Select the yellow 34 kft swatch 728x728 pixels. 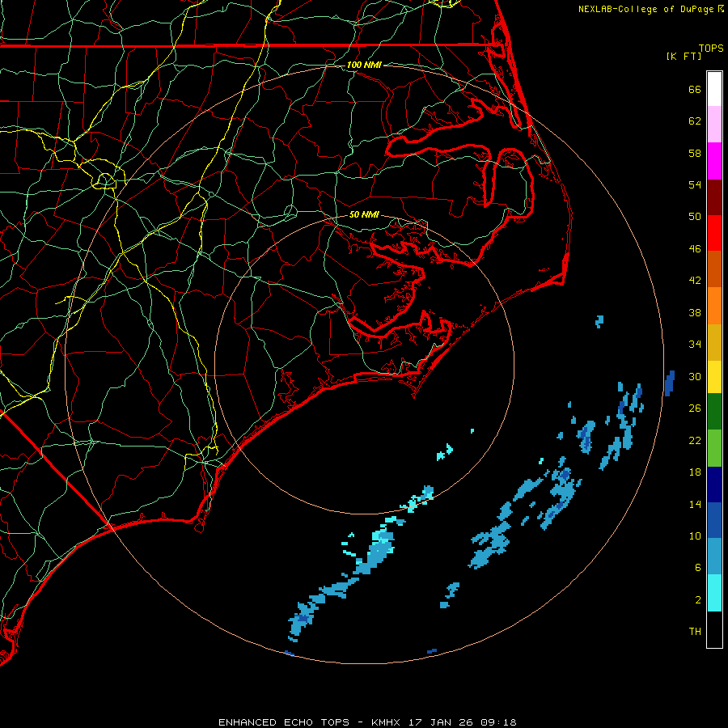point(714,377)
